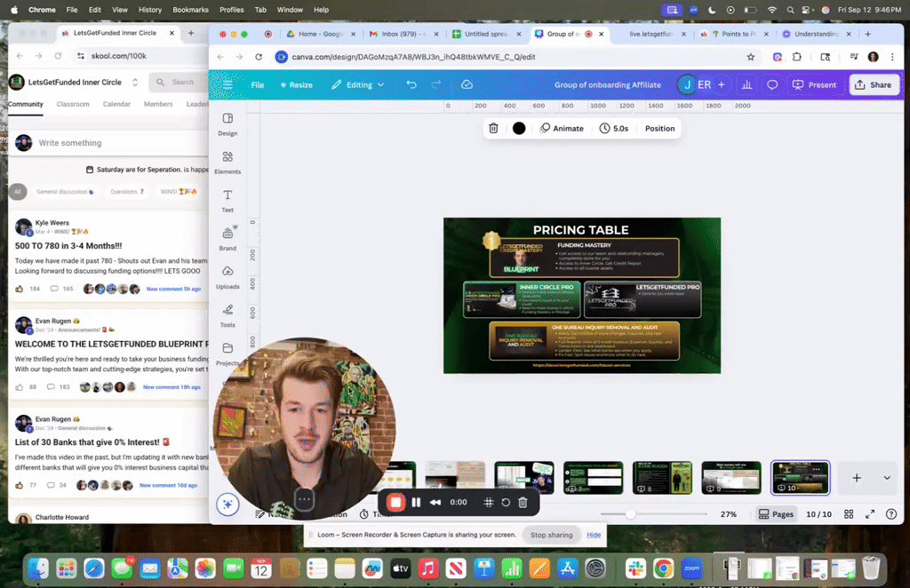Open the Members tab in Skool

click(x=158, y=105)
